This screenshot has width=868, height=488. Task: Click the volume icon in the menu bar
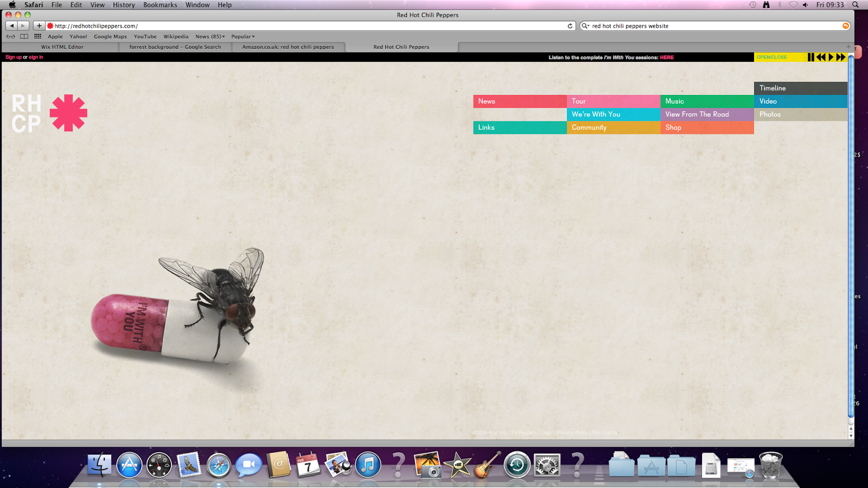[x=806, y=5]
